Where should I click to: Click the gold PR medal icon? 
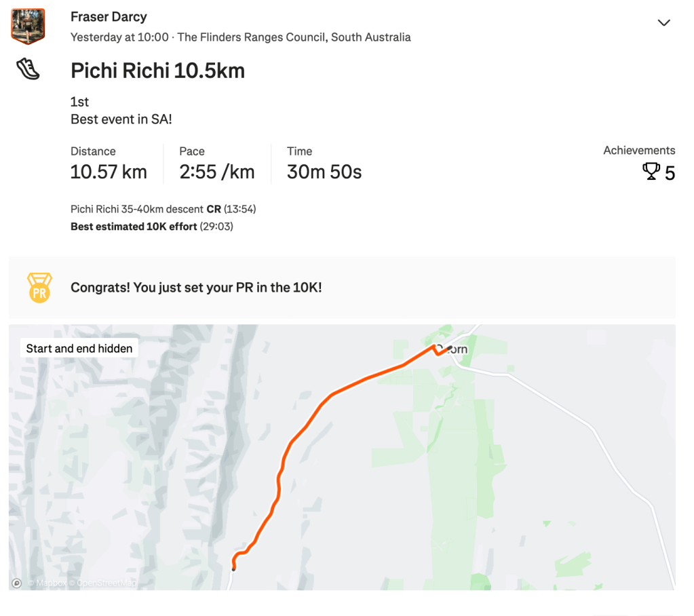39,288
